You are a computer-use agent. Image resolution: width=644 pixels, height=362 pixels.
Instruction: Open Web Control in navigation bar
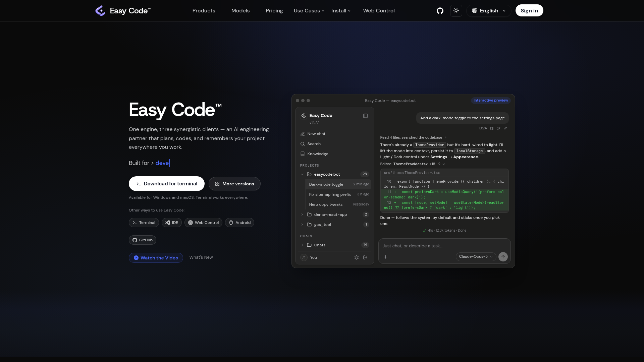(379, 11)
